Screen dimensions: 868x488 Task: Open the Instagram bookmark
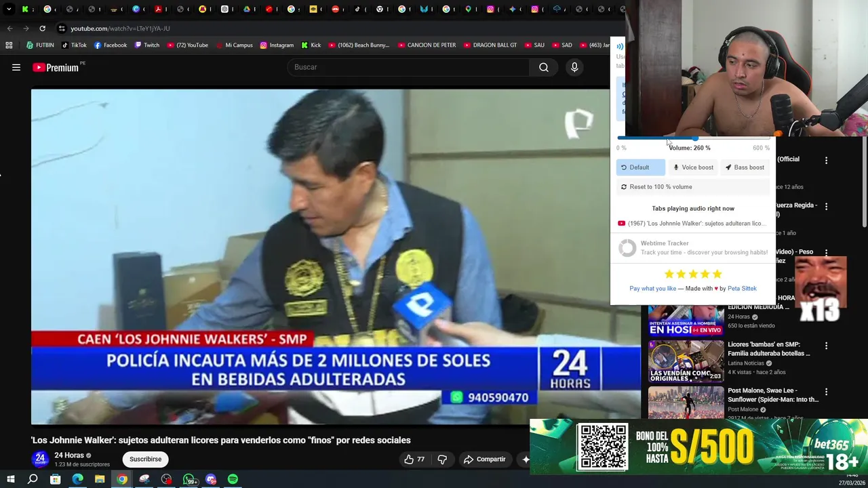click(x=277, y=45)
